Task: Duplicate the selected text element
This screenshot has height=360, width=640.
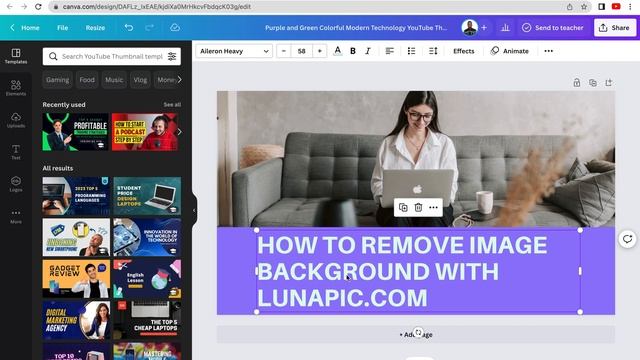Action: click(403, 207)
